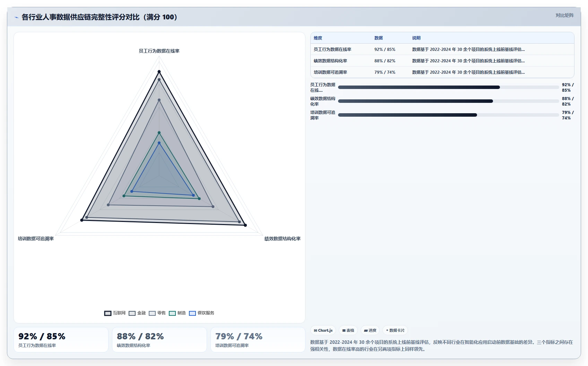The image size is (588, 366).
Task: Select table row 绩效数据结构化率
Action: coord(442,61)
